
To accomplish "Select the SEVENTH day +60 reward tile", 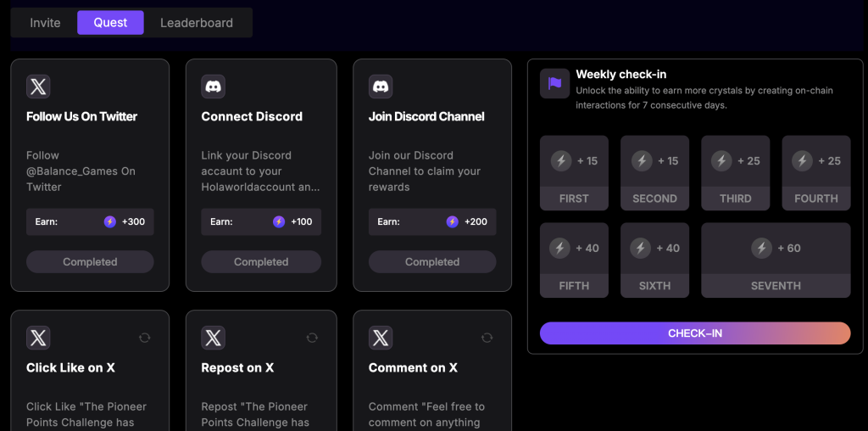I will 776,260.
